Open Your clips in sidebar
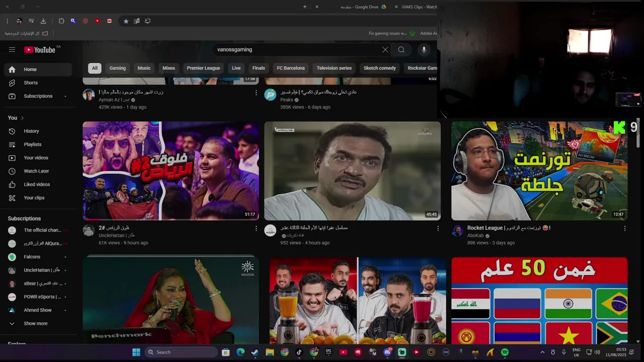The width and height of the screenshot is (644, 362). [x=38, y=198]
